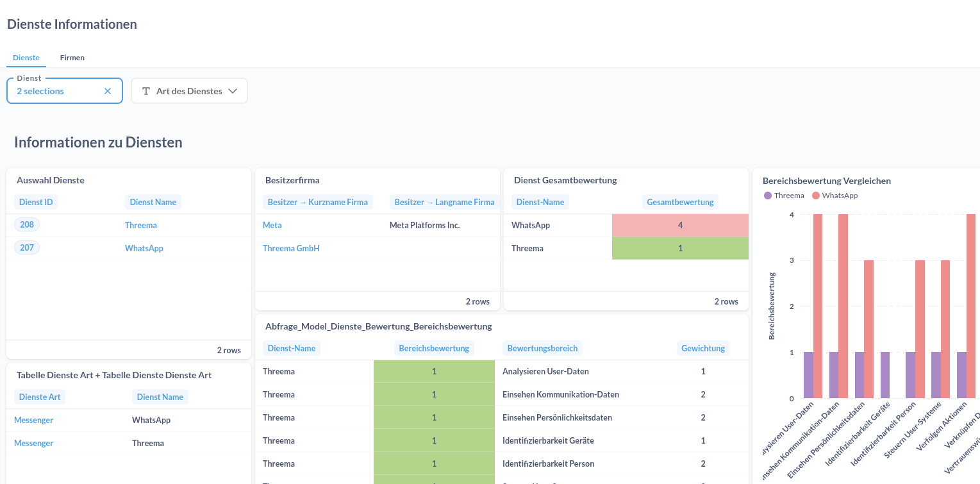The width and height of the screenshot is (980, 484).
Task: Click the Besitzer → Kurzname Firma header
Action: tap(317, 202)
